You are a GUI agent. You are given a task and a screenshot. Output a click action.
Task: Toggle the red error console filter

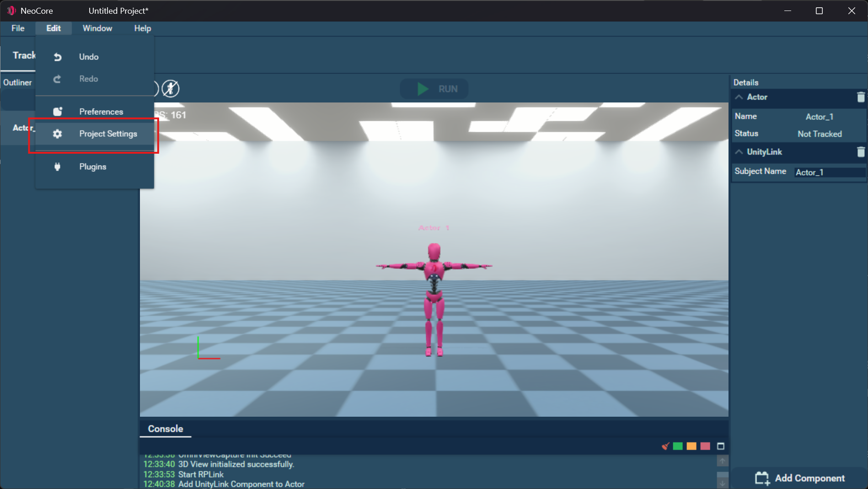tap(705, 446)
